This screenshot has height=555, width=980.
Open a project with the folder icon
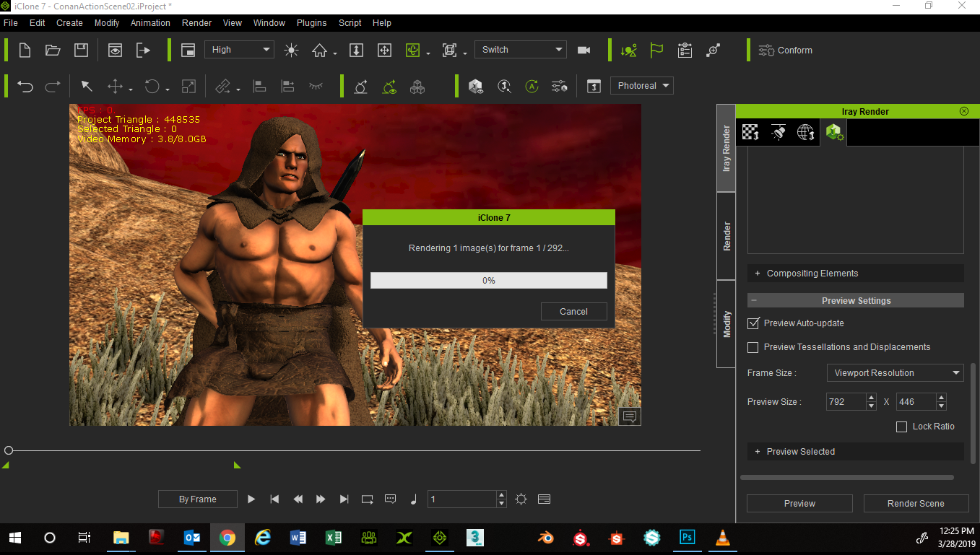53,50
